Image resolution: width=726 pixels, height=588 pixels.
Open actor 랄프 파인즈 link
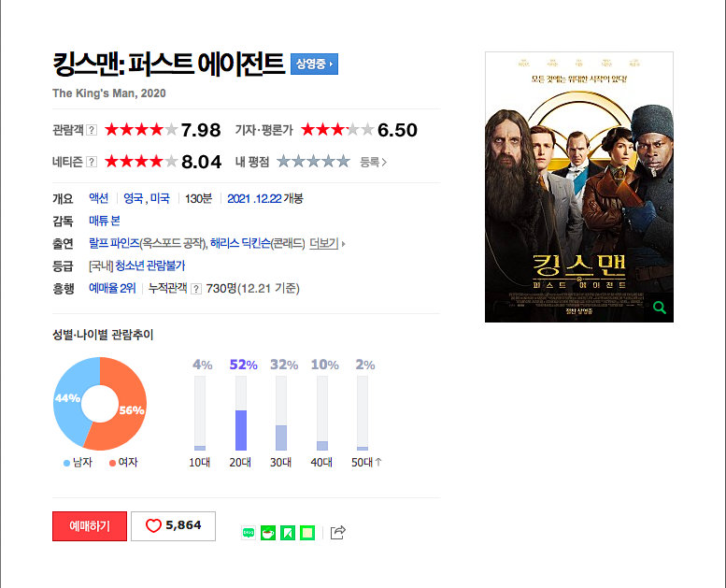click(114, 243)
